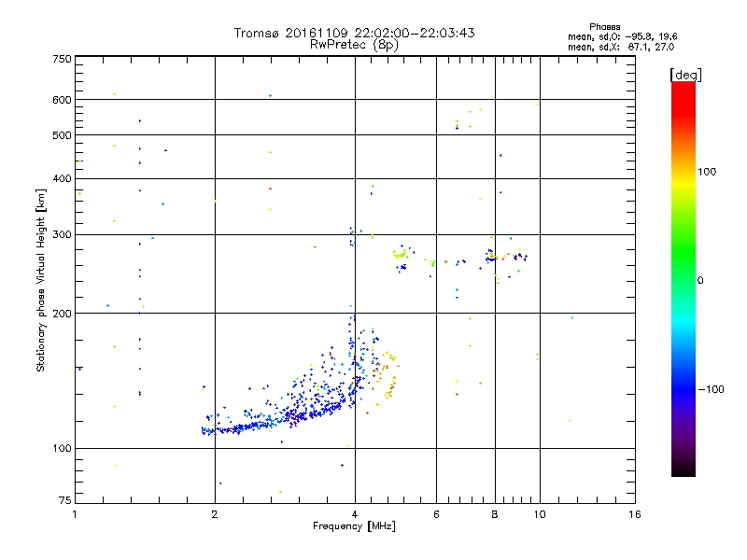Click the subtitle "RwPretec (8p)"

354,45
